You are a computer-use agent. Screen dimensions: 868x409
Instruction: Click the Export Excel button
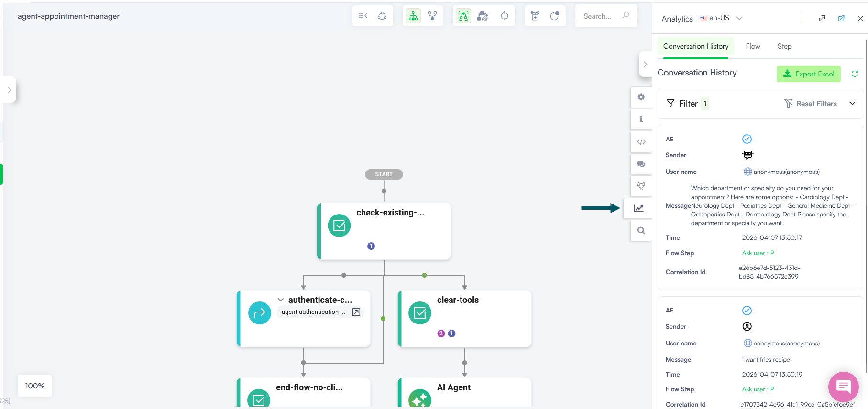pyautogui.click(x=808, y=74)
